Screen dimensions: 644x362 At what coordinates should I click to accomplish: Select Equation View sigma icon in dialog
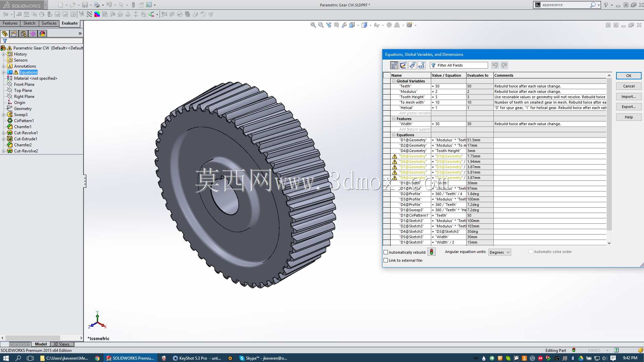pos(394,65)
